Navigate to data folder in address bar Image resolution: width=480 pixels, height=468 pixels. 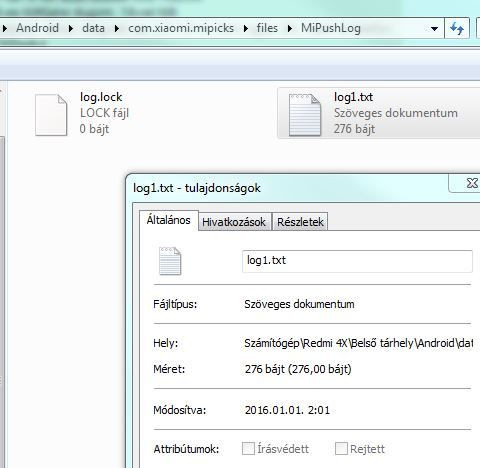pos(93,28)
